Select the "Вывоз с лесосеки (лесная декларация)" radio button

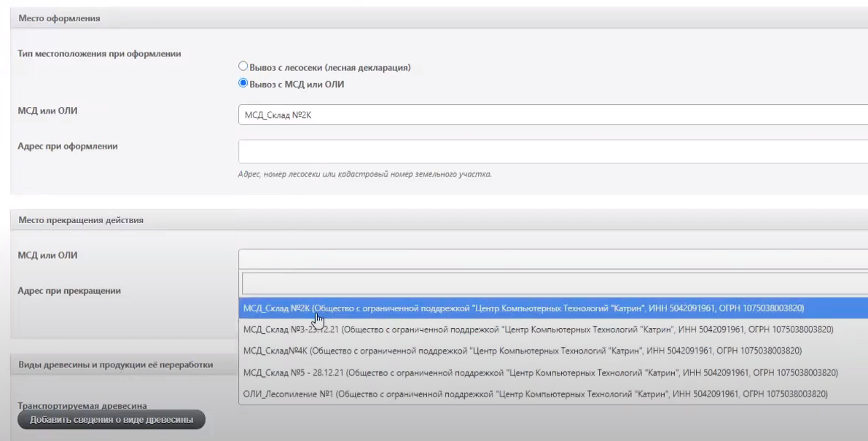(x=244, y=67)
